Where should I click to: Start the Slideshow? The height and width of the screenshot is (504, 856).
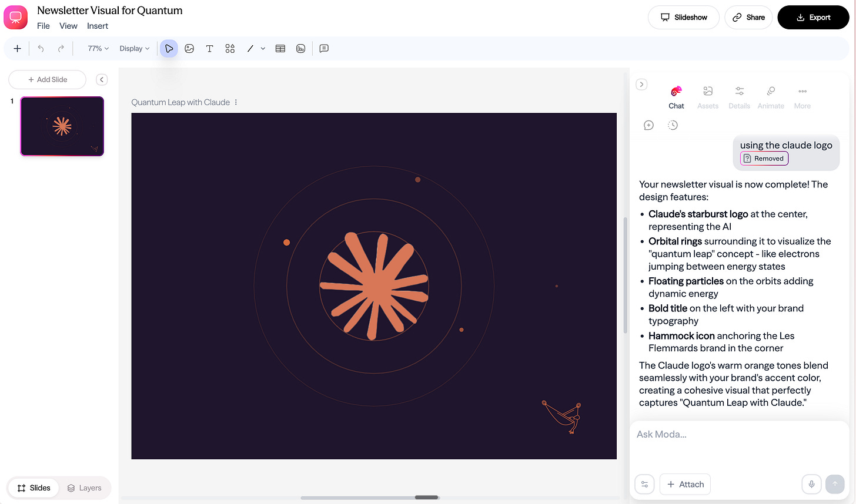(684, 17)
